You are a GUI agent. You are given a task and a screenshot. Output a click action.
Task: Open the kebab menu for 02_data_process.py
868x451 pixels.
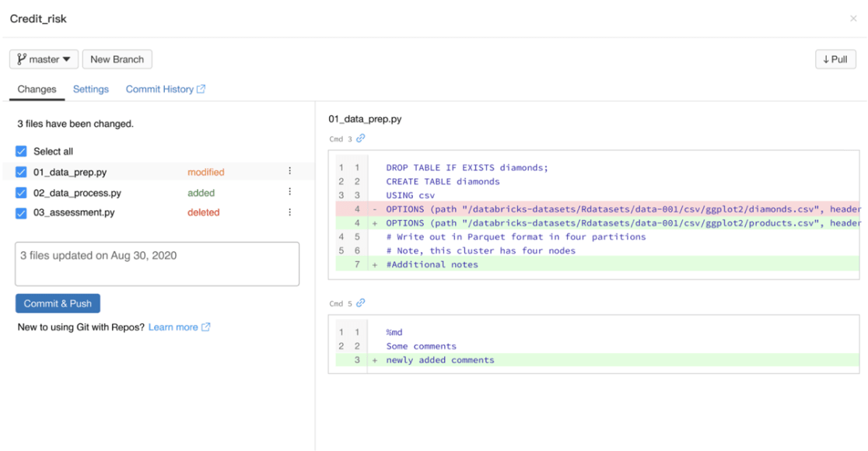[x=289, y=192]
